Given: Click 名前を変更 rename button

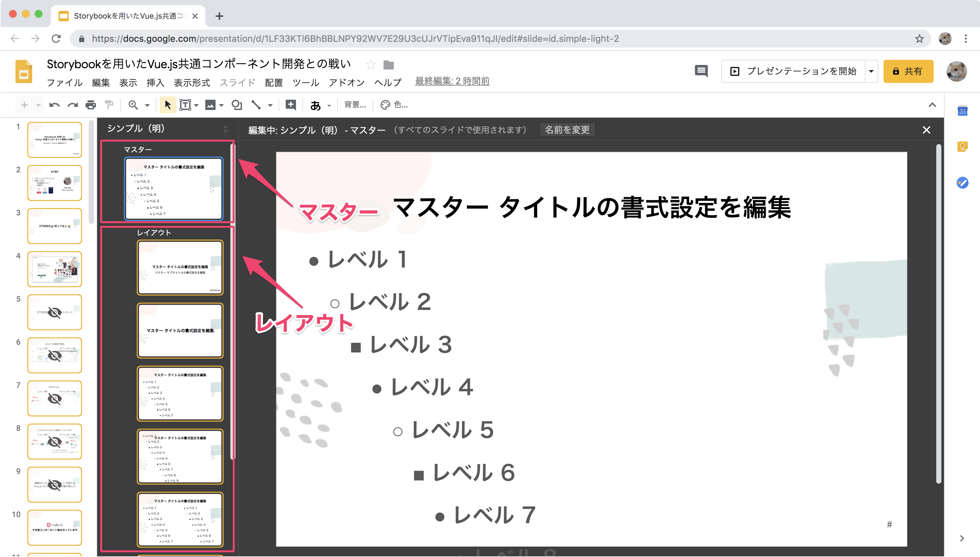Looking at the screenshot, I should pyautogui.click(x=567, y=130).
